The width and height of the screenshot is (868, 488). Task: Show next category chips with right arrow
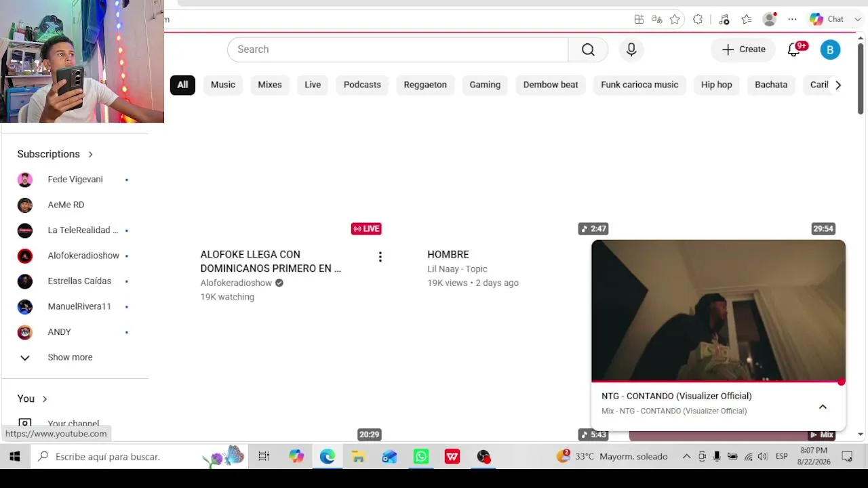tap(838, 85)
